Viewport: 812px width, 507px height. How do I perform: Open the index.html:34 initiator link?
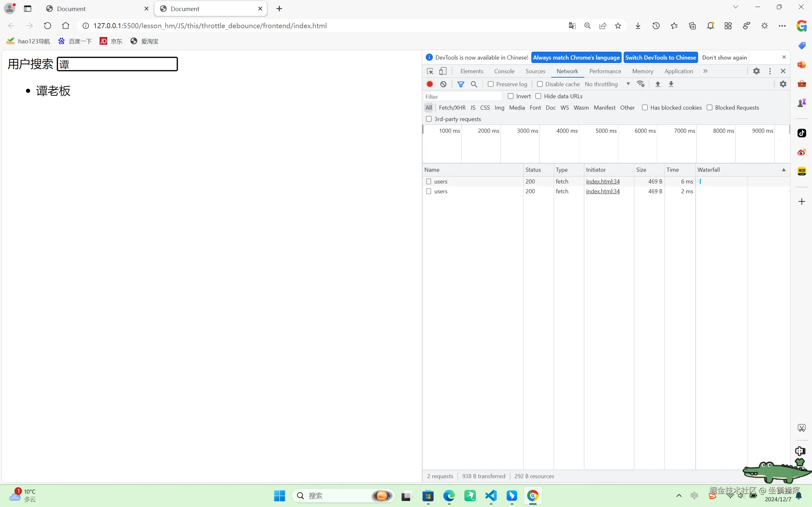pos(603,181)
